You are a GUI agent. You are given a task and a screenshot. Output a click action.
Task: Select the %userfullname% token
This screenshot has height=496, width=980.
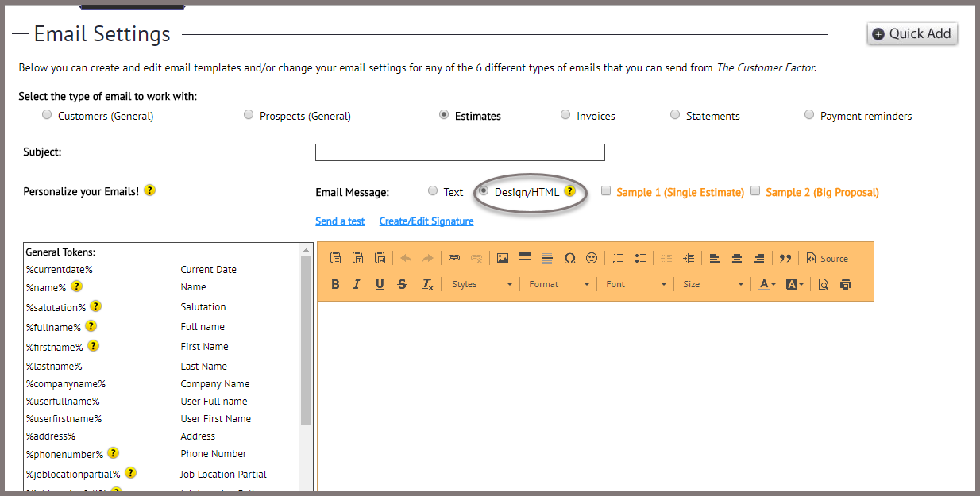pyautogui.click(x=63, y=402)
